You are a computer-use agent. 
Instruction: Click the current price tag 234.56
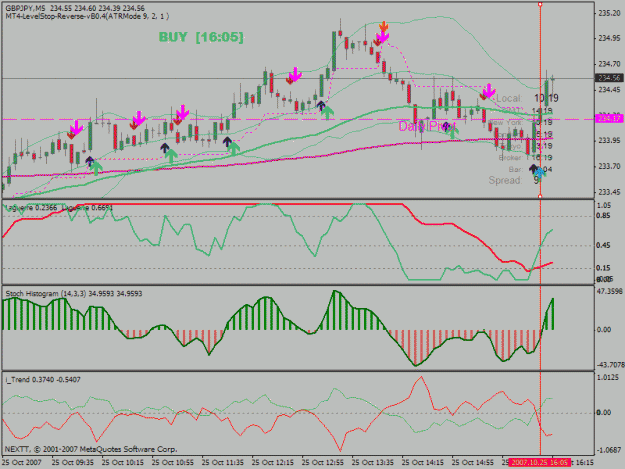(x=609, y=78)
